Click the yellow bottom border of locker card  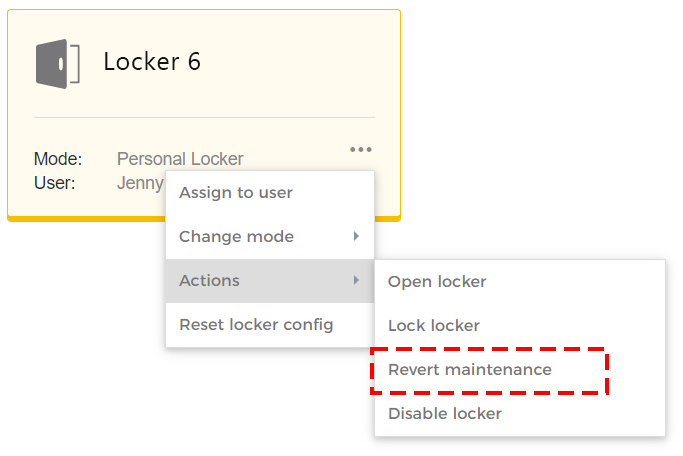point(86,219)
